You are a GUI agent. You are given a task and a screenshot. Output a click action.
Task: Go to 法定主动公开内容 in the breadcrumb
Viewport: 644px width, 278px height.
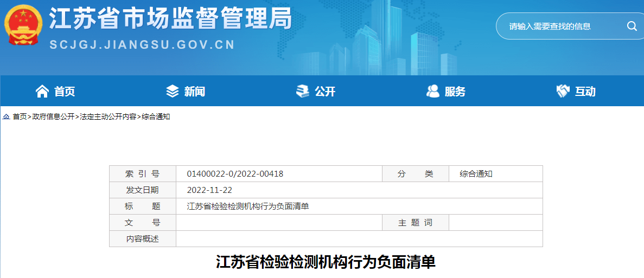[x=108, y=117]
